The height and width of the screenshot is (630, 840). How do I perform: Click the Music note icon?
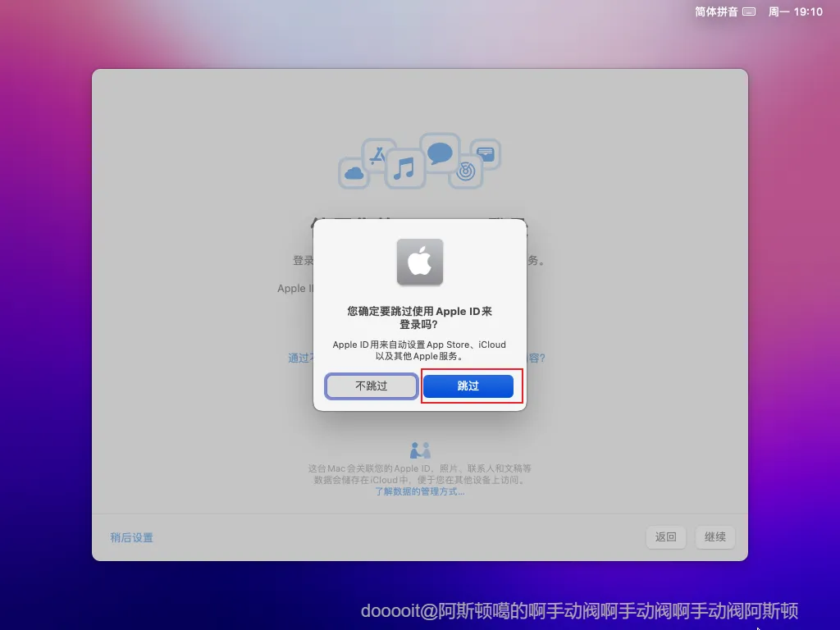click(x=404, y=168)
